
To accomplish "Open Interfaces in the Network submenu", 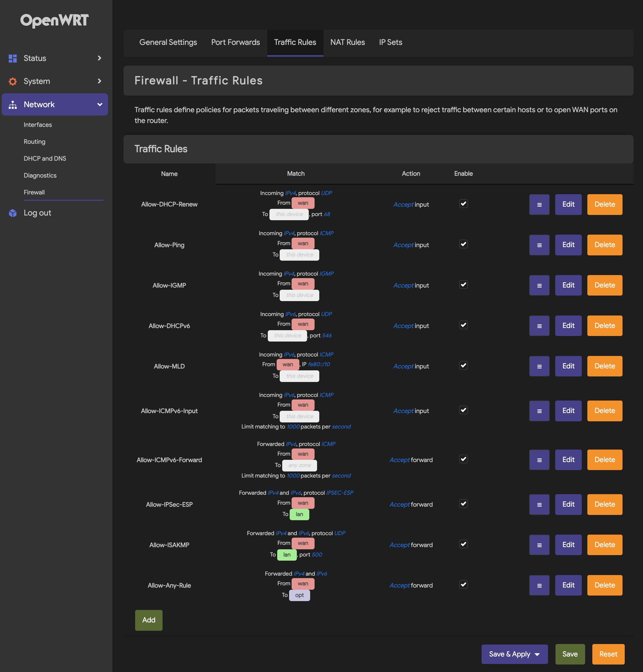I will pyautogui.click(x=38, y=125).
